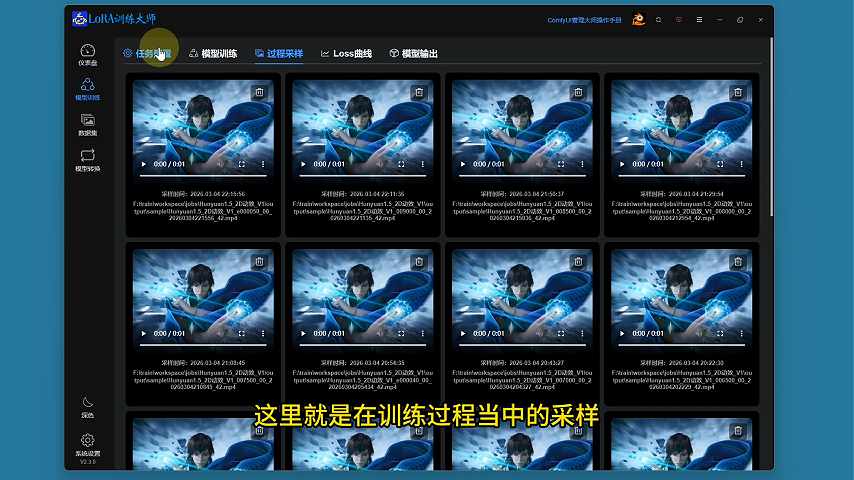Open more options on the 21:03:45 video

click(x=263, y=333)
